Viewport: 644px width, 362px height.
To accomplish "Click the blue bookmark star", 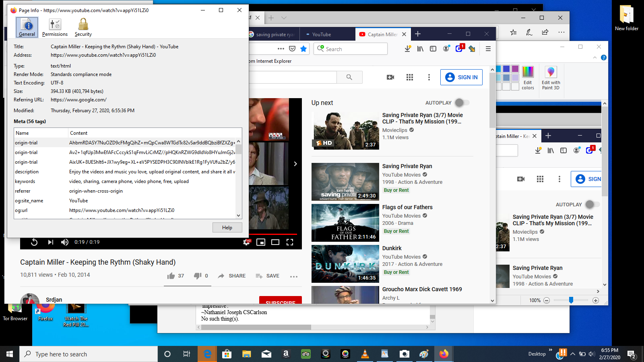I will (x=303, y=49).
